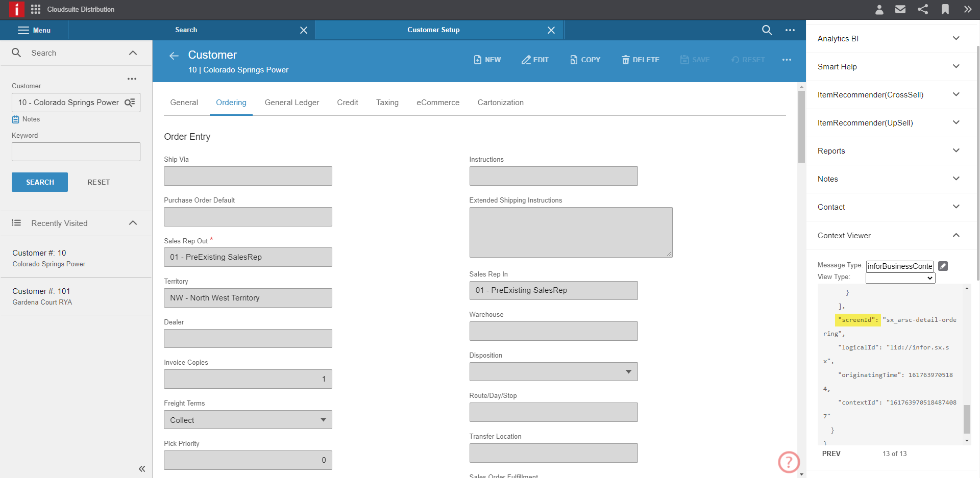Open the mail/messages icon
Screen dimensions: 980x478
(900, 9)
